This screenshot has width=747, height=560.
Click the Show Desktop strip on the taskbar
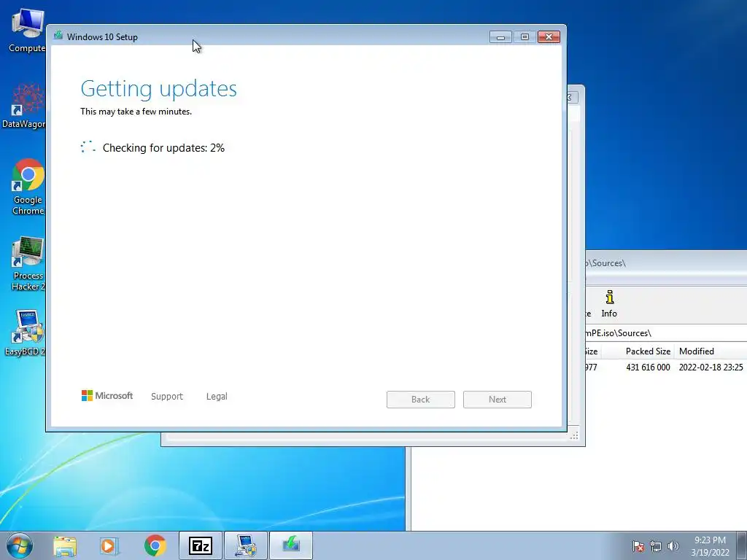(x=742, y=545)
